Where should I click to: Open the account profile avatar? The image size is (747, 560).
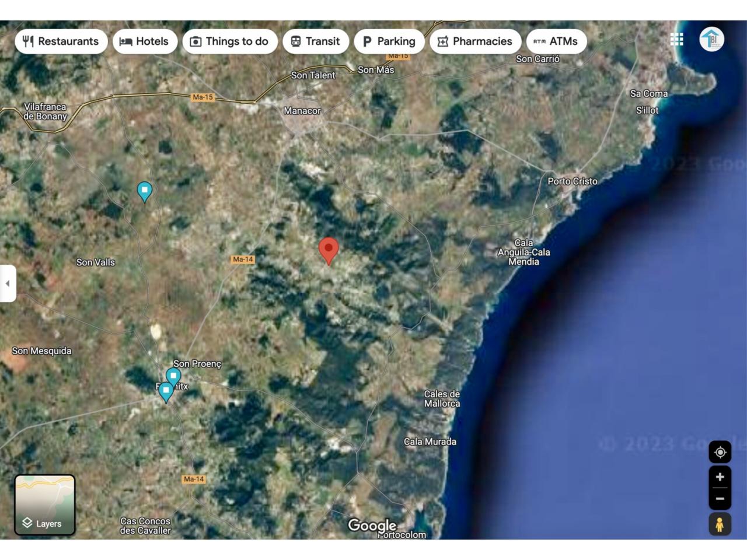click(712, 39)
